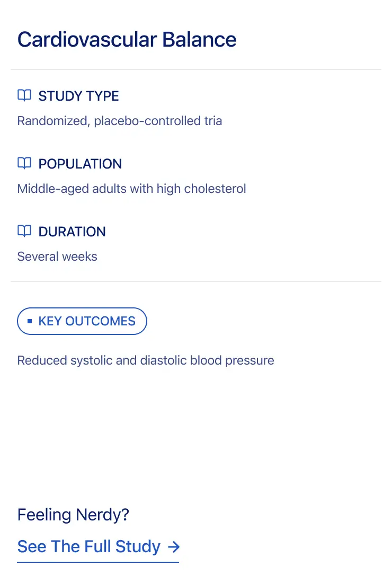This screenshot has width=392, height=584.
Task: Click the reduced systolic and diastolic blood pressure text
Action: point(146,360)
